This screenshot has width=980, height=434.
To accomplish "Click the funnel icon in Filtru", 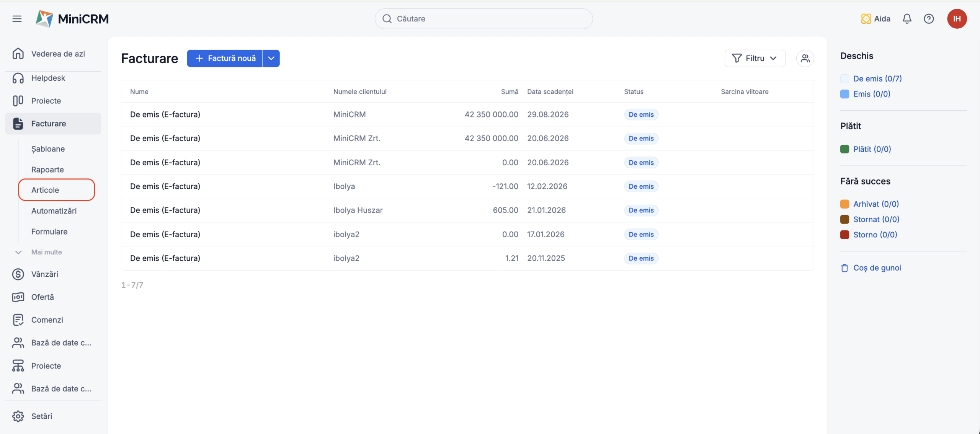I will (737, 58).
